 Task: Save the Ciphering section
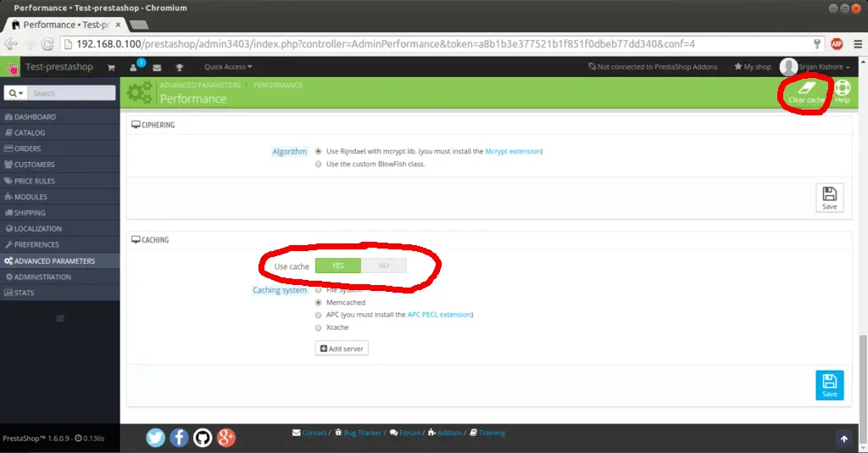[x=829, y=198]
